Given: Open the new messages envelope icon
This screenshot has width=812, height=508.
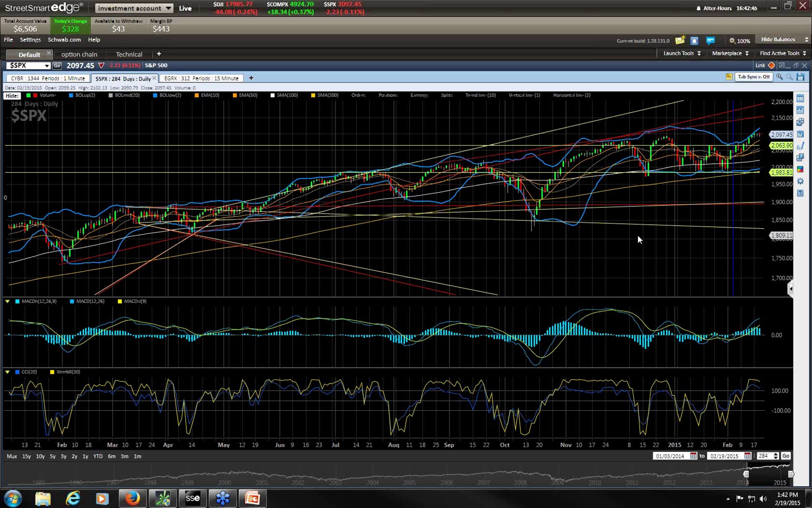Looking at the screenshot, I should coord(680,41).
